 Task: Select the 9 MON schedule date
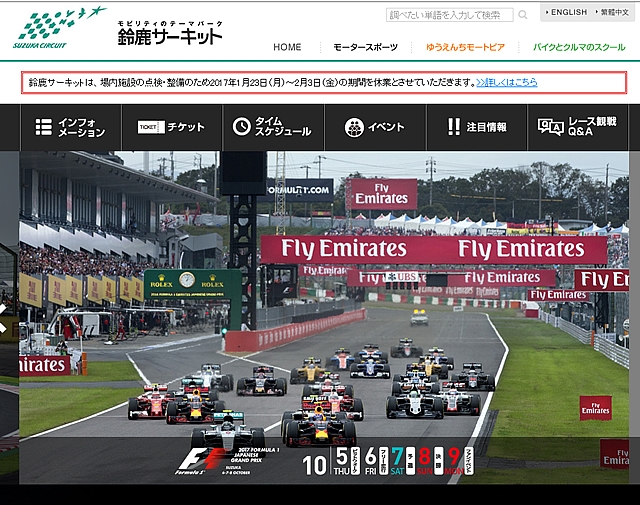click(459, 461)
